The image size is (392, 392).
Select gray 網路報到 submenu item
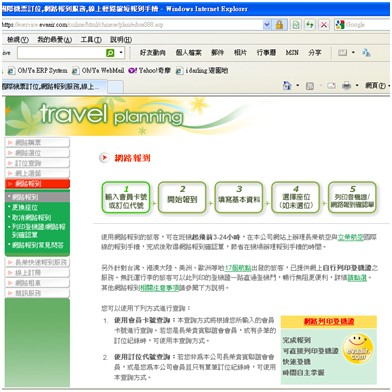(x=37, y=197)
